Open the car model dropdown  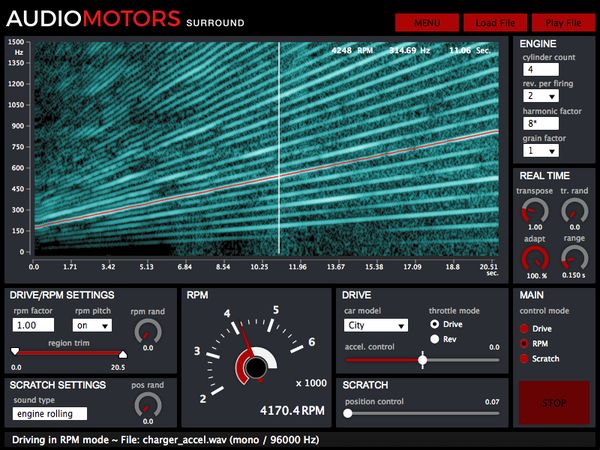tap(375, 325)
